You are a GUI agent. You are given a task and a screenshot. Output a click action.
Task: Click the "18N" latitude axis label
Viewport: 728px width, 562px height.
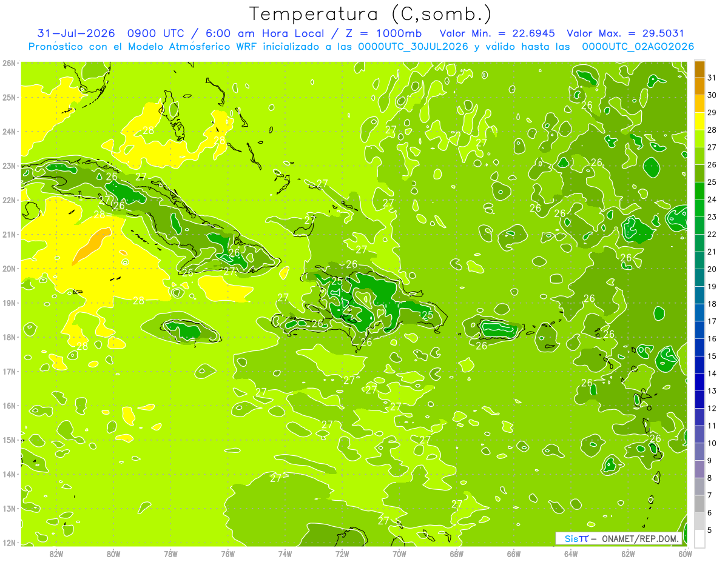pos(9,337)
